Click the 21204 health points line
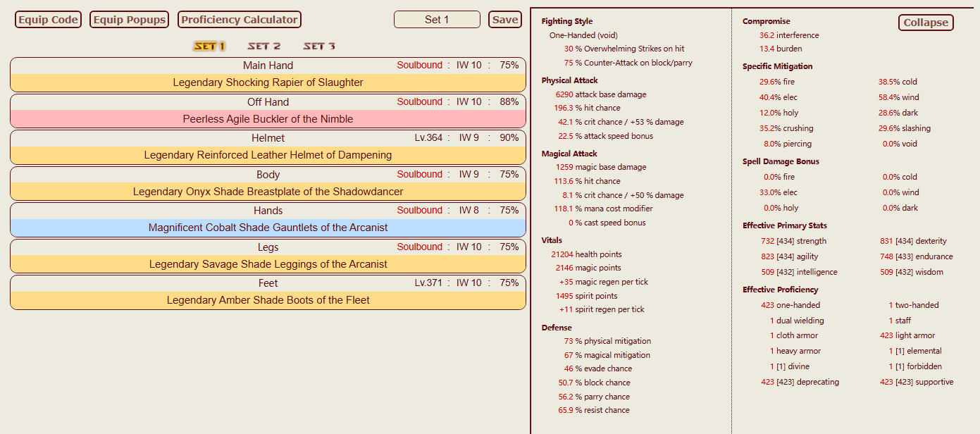This screenshot has height=434, width=980. click(x=586, y=254)
